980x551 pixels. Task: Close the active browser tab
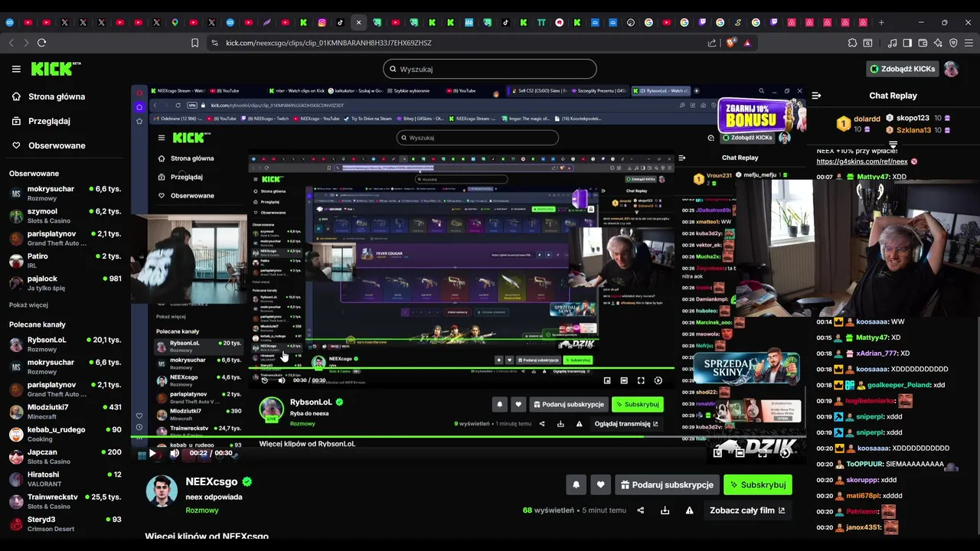(358, 22)
